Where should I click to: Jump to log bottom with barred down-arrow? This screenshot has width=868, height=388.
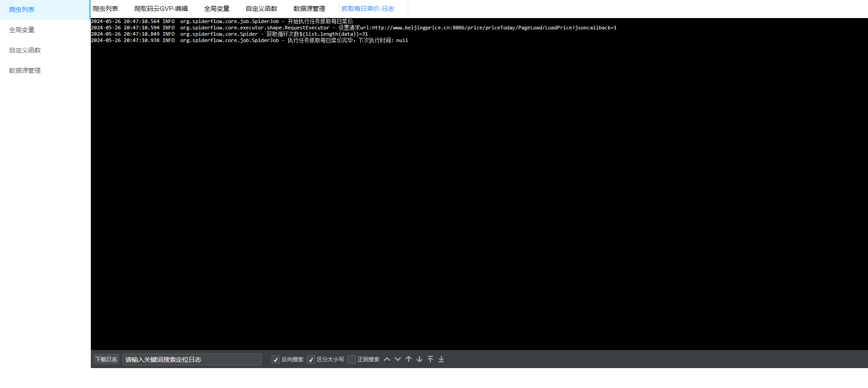(441, 359)
